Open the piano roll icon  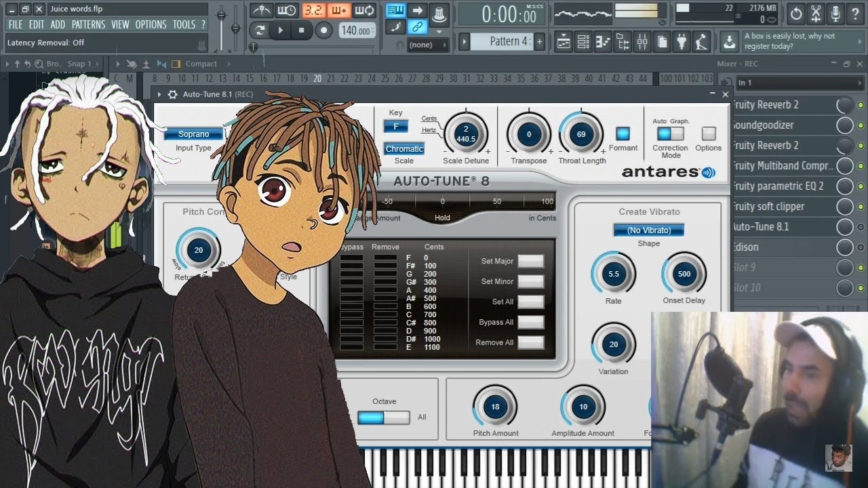point(602,41)
